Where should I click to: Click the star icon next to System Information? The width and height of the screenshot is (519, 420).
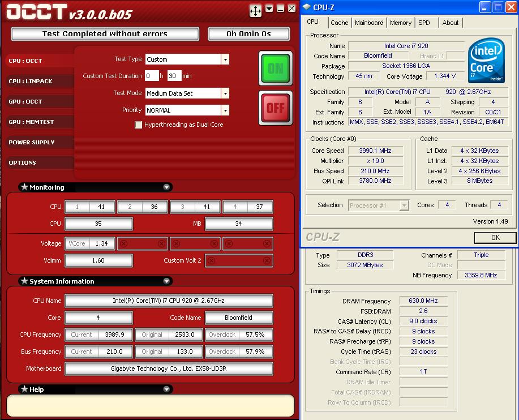24,281
